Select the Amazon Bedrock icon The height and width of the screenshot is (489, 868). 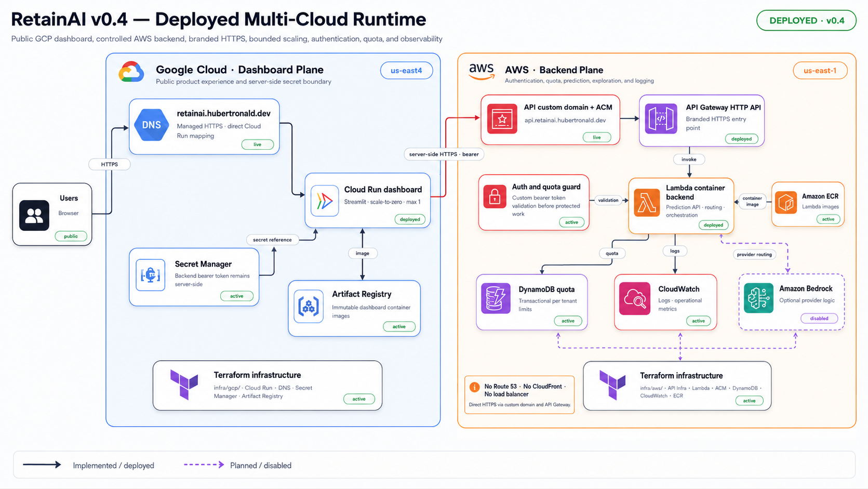click(x=758, y=298)
